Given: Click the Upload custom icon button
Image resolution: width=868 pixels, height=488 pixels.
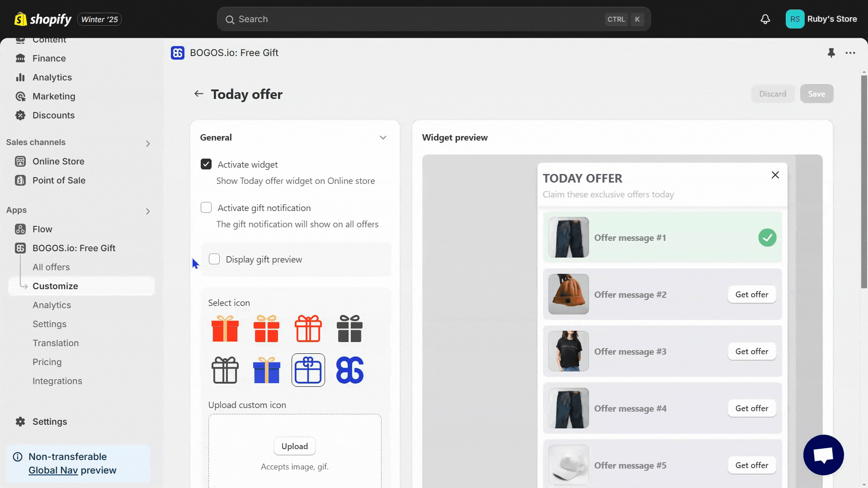Looking at the screenshot, I should coord(294,446).
